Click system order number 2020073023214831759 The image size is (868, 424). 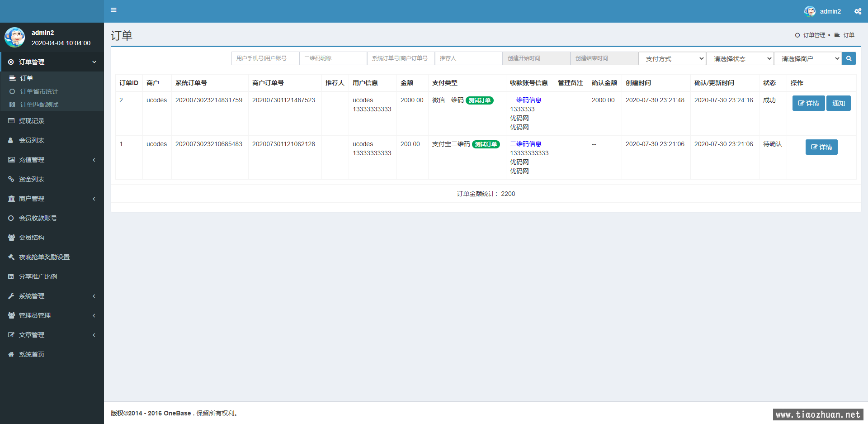(209, 100)
